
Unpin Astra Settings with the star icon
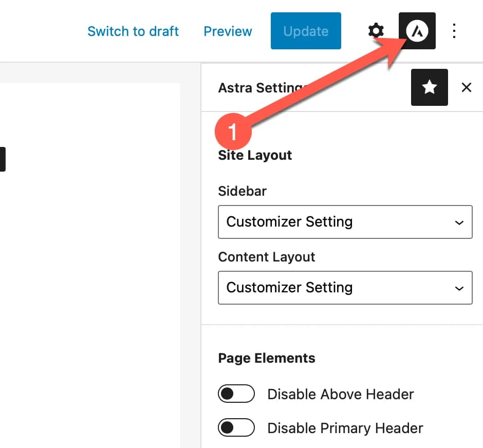pyautogui.click(x=429, y=87)
